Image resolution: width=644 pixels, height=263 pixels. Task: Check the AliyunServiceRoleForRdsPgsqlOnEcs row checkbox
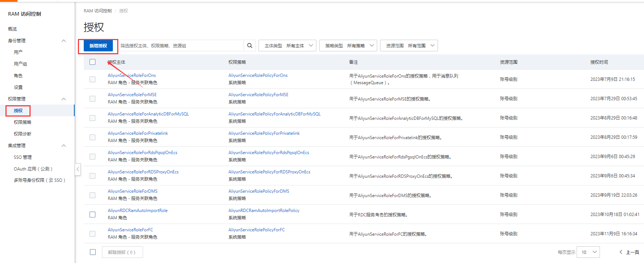point(92,156)
